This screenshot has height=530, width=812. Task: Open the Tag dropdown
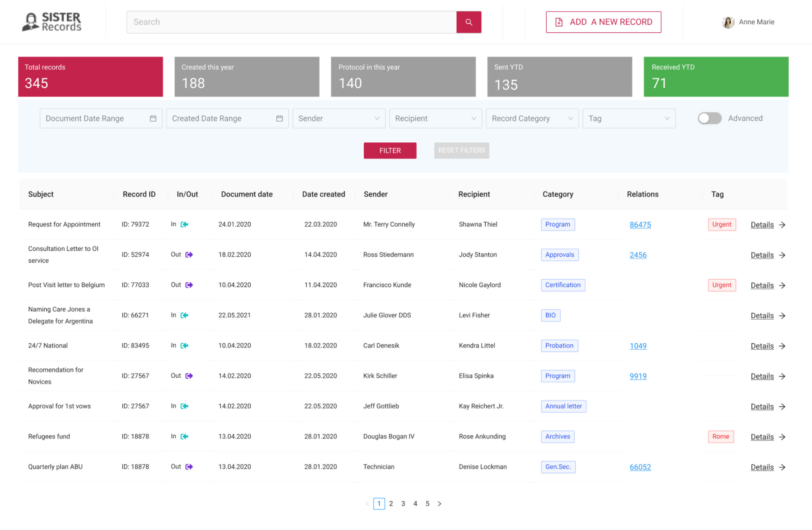tap(628, 118)
